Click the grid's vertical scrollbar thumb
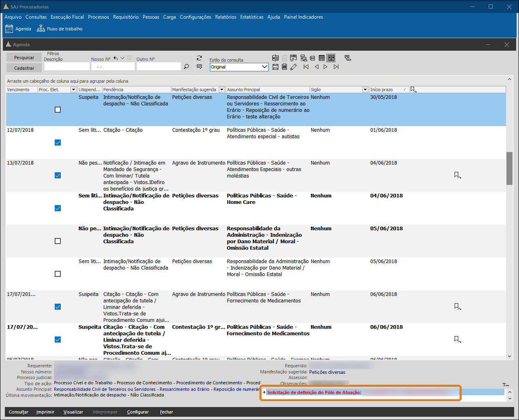Viewport: 519px width, 420px height. (509, 168)
